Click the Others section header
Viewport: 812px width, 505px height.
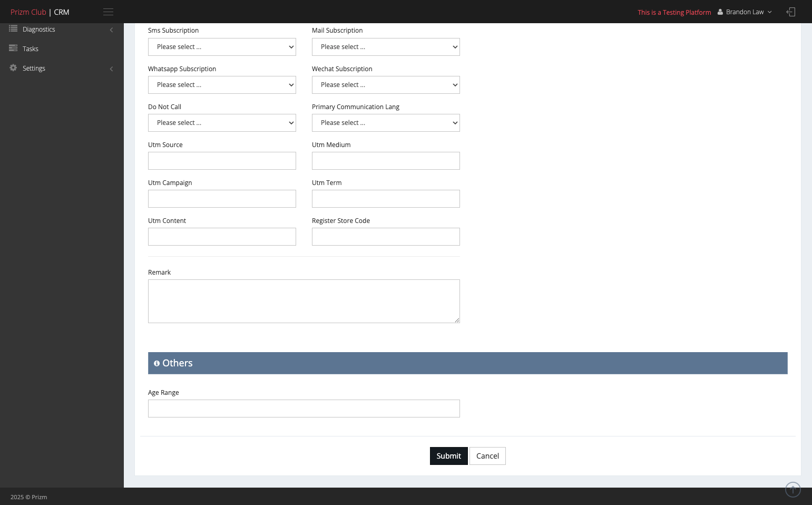coord(468,363)
